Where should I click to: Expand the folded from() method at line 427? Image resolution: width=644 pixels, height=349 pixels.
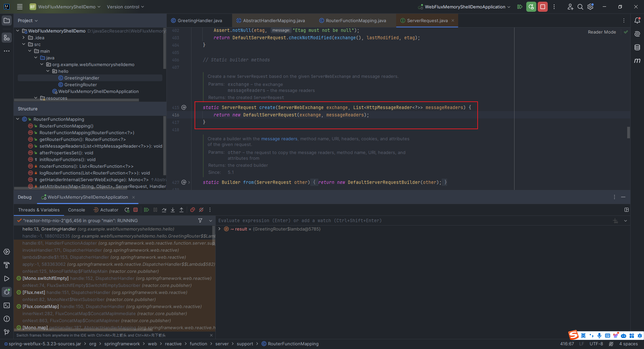coord(189,182)
